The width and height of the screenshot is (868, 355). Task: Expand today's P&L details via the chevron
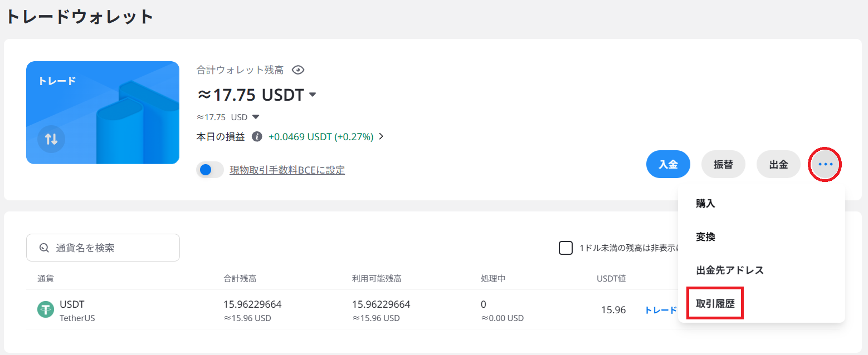pyautogui.click(x=381, y=136)
